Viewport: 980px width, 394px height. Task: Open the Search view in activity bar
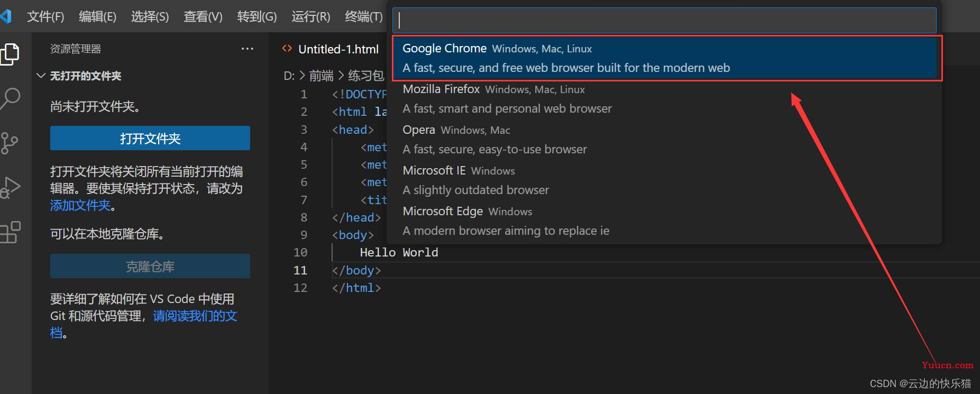click(10, 98)
